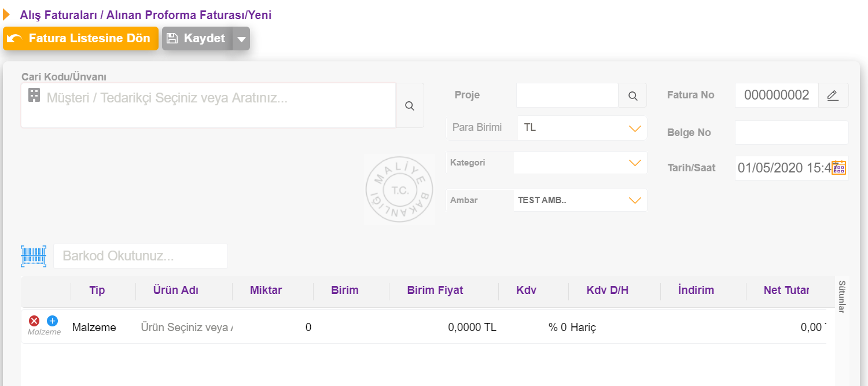
Task: Expand the Ambar TEST AMB.. dropdown
Action: (635, 201)
